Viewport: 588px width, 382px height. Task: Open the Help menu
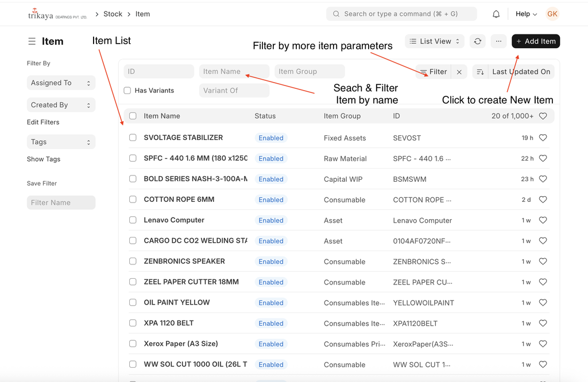(x=526, y=14)
